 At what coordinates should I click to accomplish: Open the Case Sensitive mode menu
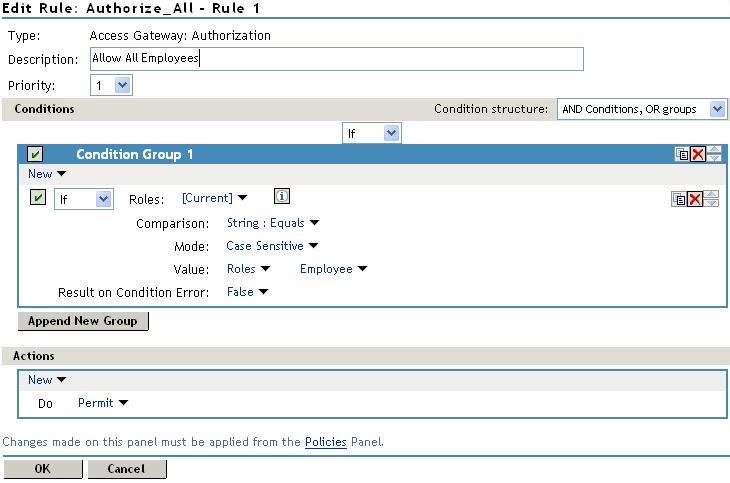[272, 246]
